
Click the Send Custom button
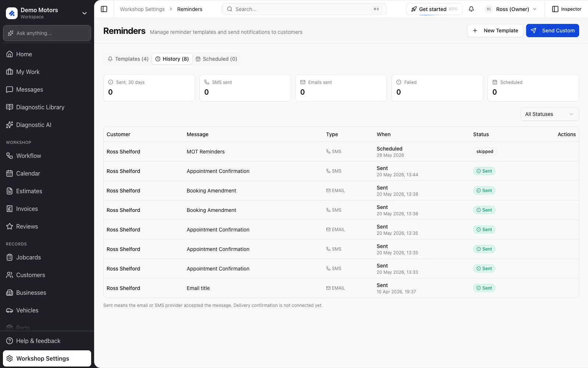click(552, 31)
